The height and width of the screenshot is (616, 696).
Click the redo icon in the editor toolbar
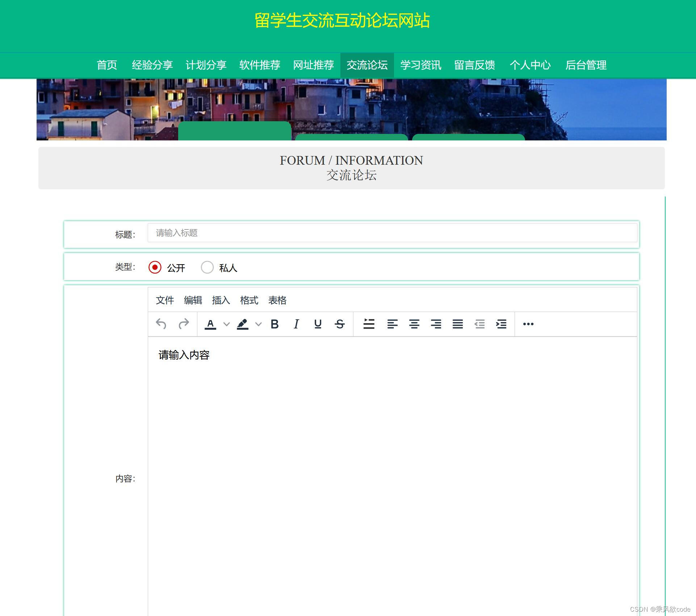[x=184, y=324]
